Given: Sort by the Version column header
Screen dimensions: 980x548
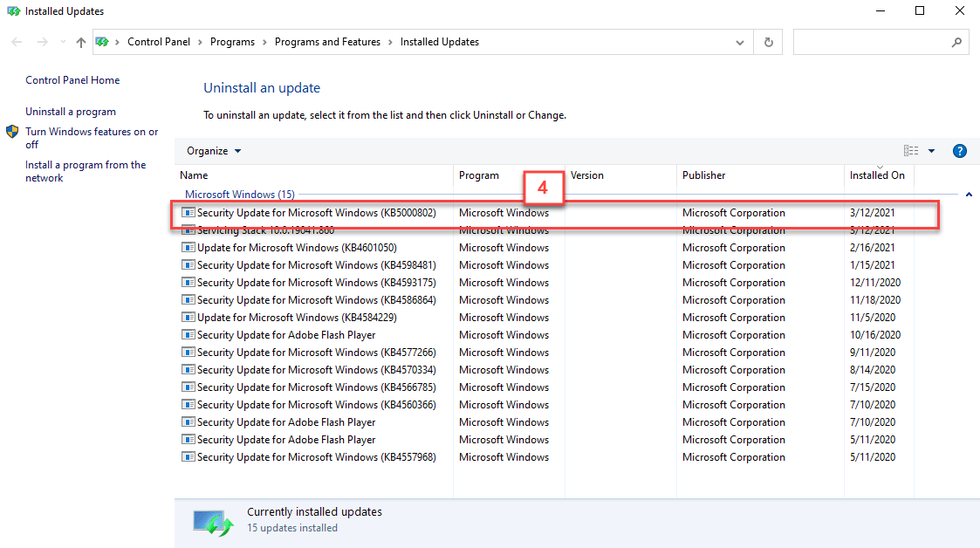Looking at the screenshot, I should (x=620, y=175).
